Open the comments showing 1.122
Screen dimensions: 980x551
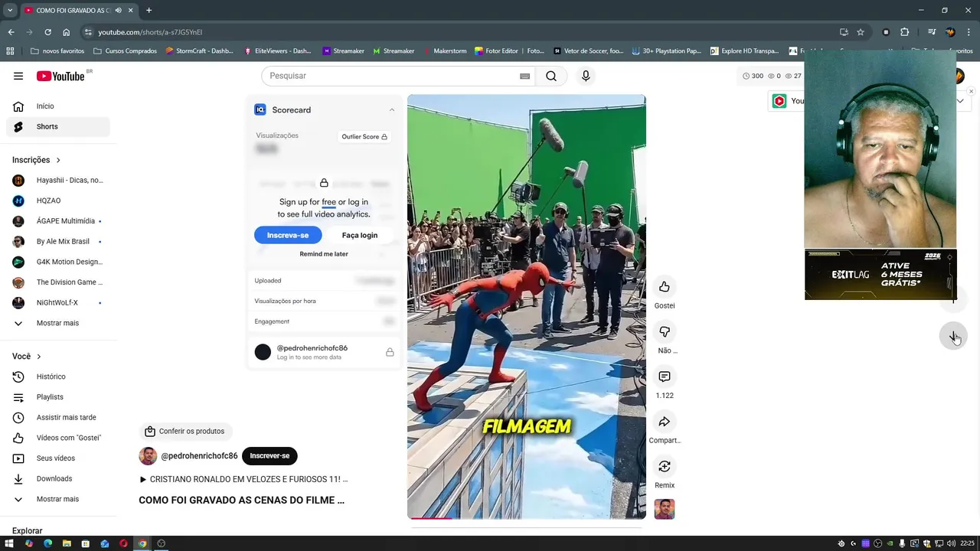coord(664,377)
